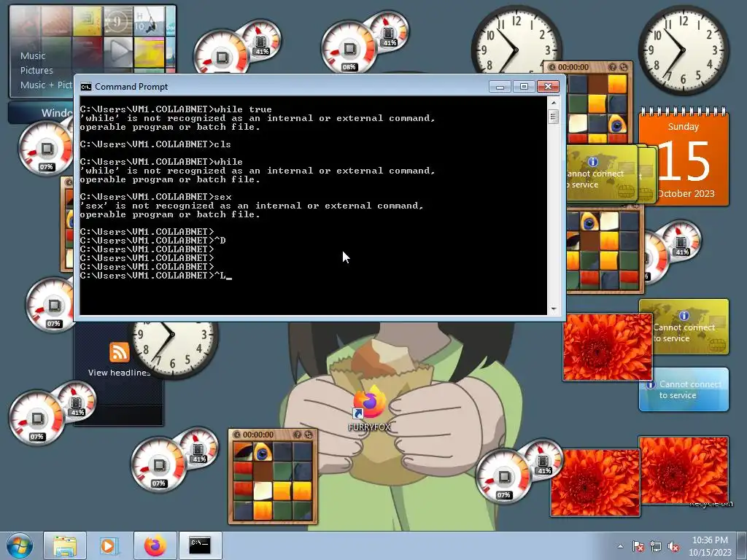
Task: Click the Show desktop strip on taskbar edge
Action: coord(743,545)
